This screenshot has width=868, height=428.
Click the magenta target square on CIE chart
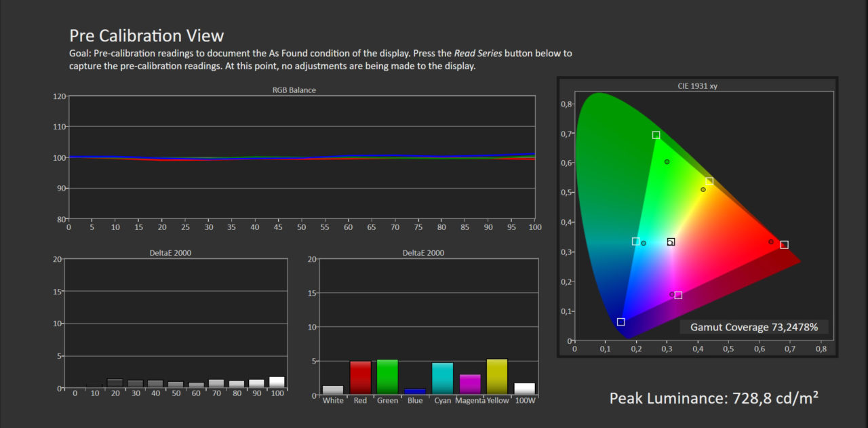pos(678,295)
